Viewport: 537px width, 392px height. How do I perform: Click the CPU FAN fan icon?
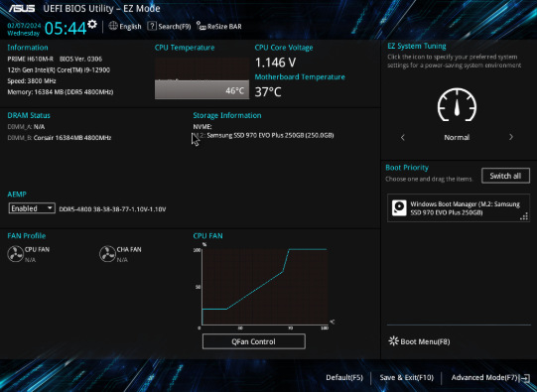point(16,254)
